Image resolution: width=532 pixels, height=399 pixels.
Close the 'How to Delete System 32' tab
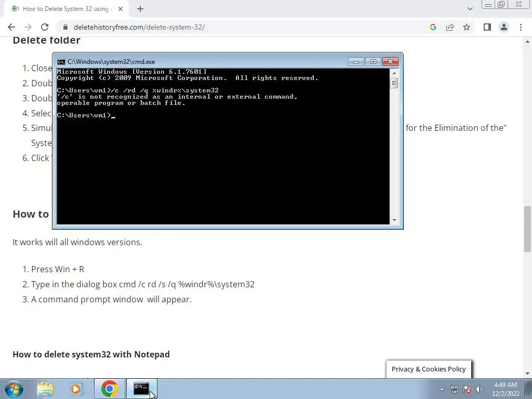121,9
